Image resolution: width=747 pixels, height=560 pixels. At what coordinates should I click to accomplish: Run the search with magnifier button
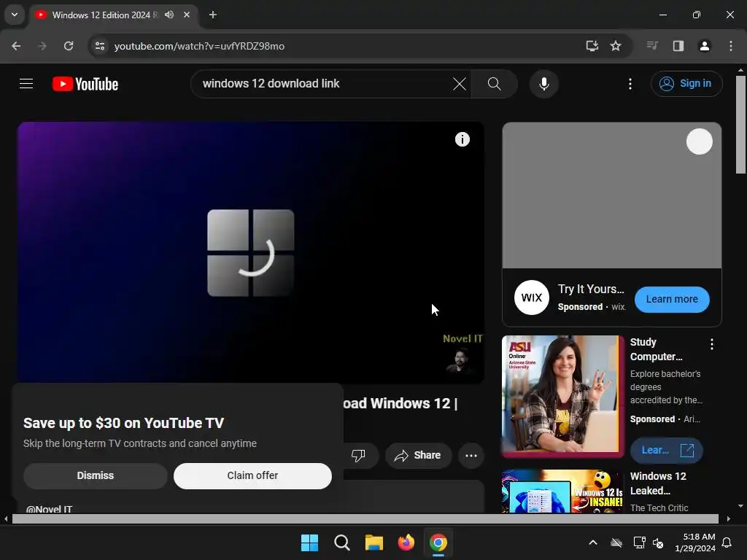495,84
